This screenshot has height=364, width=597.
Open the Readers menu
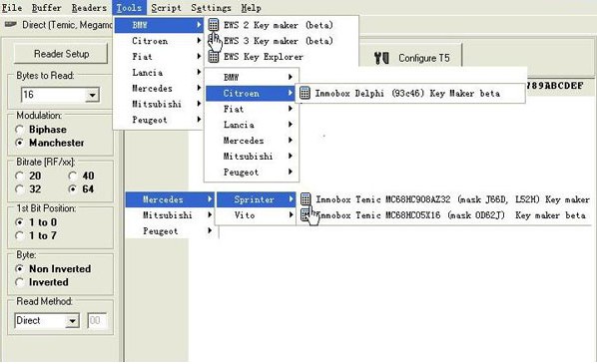[89, 8]
